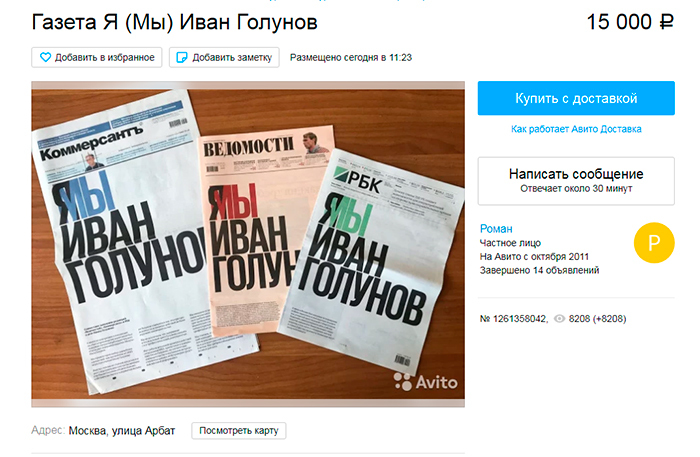This screenshot has height=457, width=700.
Task: Write to the seller via Написать сообщение
Action: tap(576, 181)
